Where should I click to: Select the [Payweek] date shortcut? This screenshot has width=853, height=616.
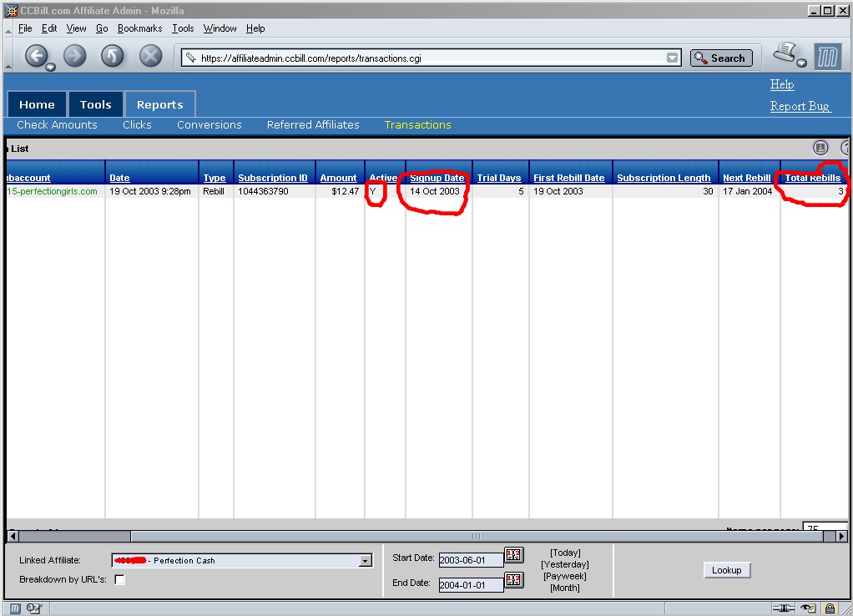565,576
